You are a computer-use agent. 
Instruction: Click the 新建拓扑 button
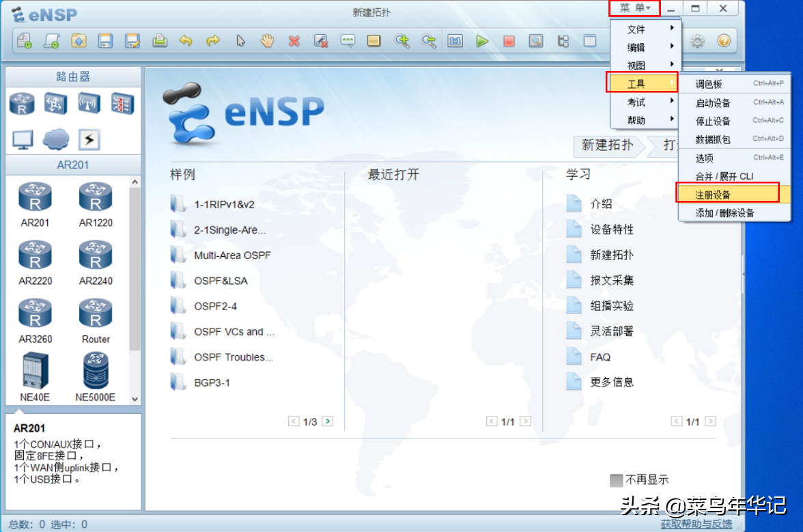click(x=608, y=145)
